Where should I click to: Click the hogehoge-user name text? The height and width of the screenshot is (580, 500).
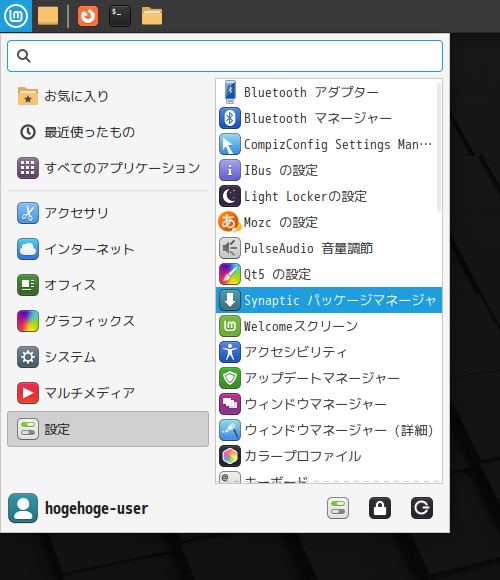pos(97,509)
